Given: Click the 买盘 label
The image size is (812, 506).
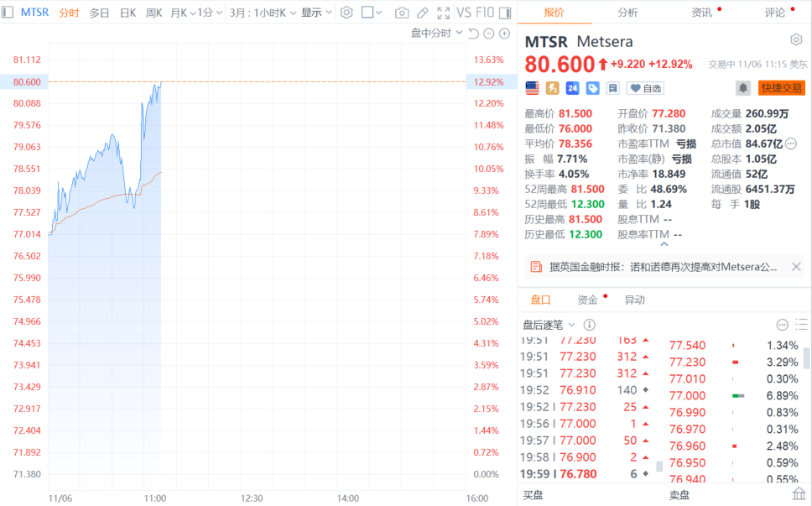Looking at the screenshot, I should tap(533, 495).
